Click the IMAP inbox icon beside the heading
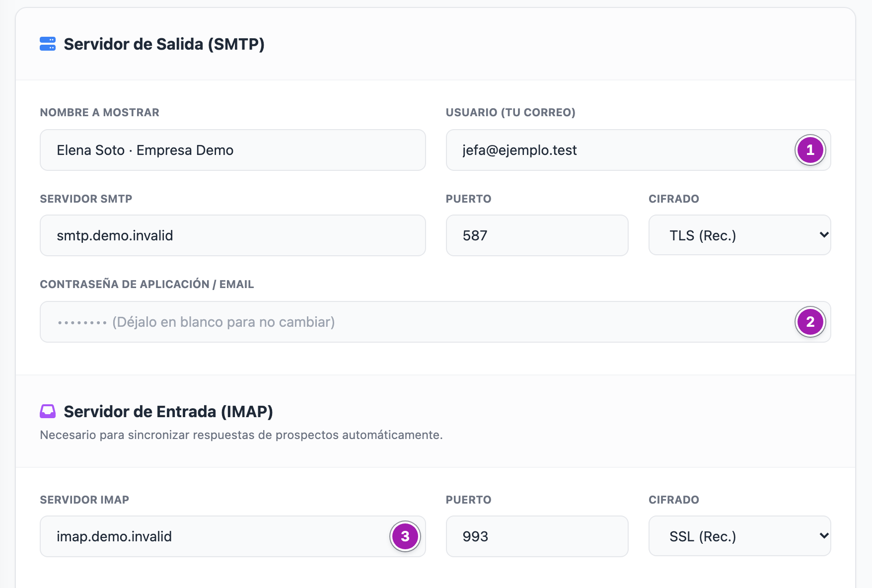The width and height of the screenshot is (872, 588). [48, 411]
